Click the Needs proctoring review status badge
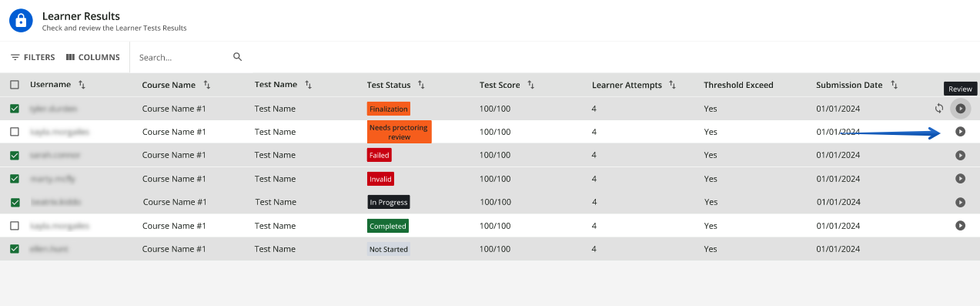The height and width of the screenshot is (306, 980). [x=400, y=132]
